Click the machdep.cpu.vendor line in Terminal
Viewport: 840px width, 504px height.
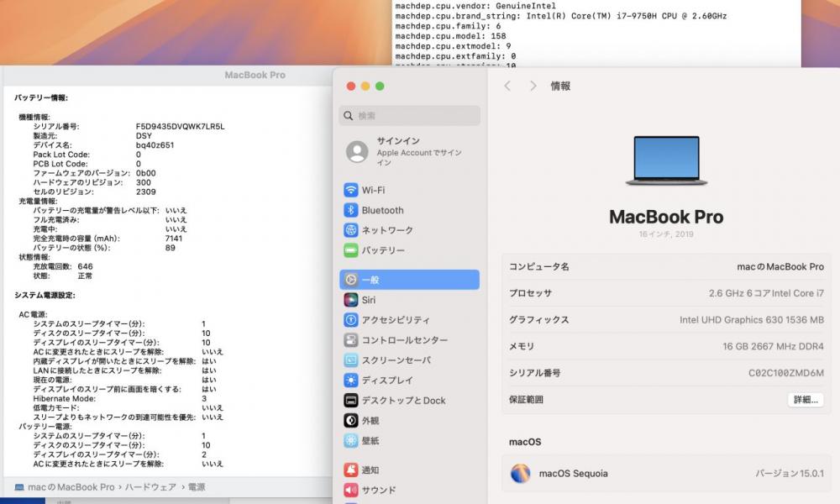[x=475, y=6]
